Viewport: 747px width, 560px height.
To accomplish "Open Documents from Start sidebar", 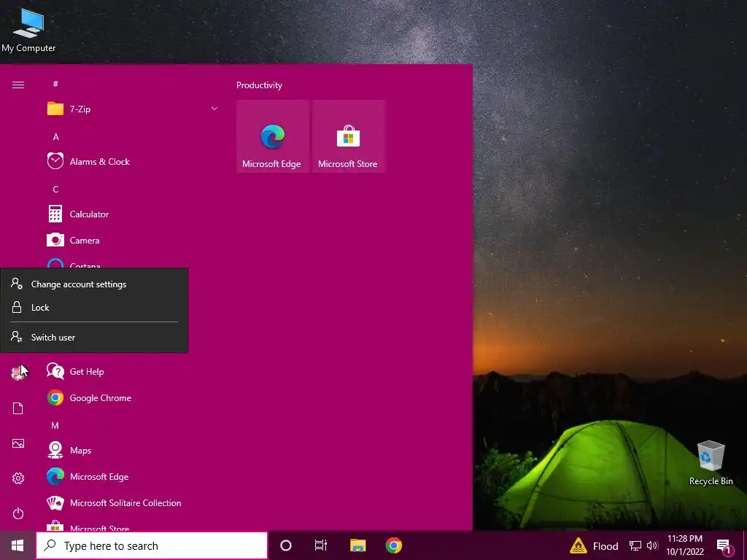I will 18,408.
